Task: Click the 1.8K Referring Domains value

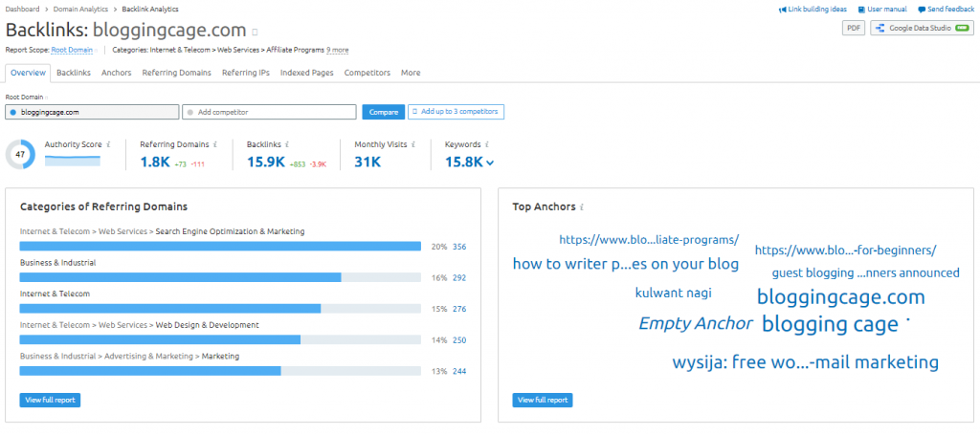Action: (155, 163)
